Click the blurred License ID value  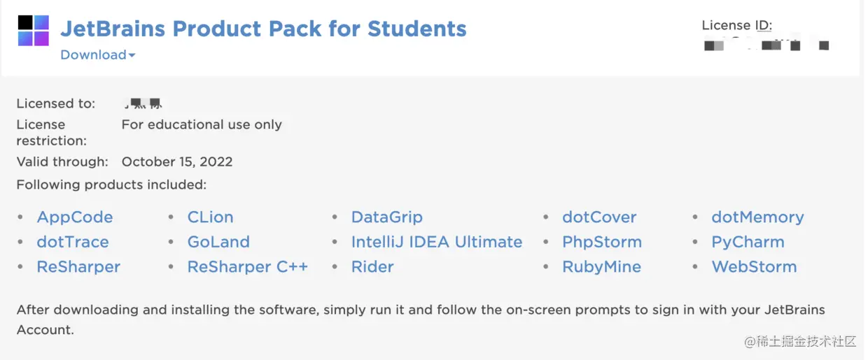click(x=766, y=46)
